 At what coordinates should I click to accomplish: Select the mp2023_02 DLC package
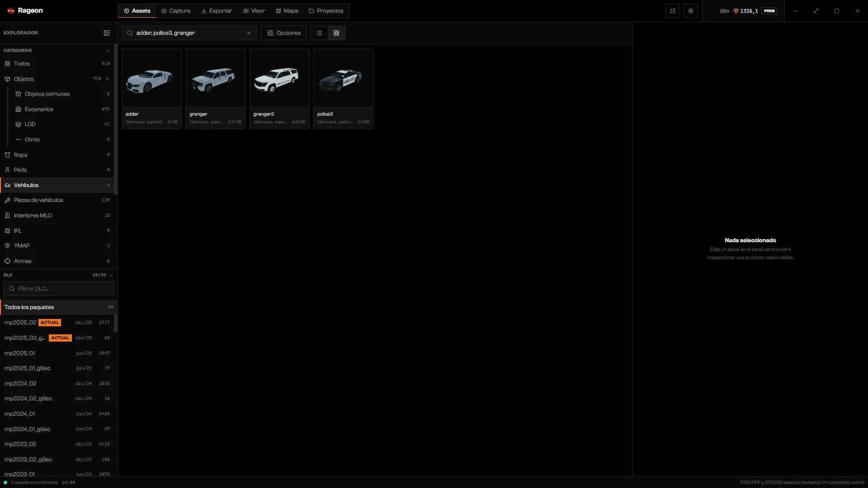[x=57, y=444]
